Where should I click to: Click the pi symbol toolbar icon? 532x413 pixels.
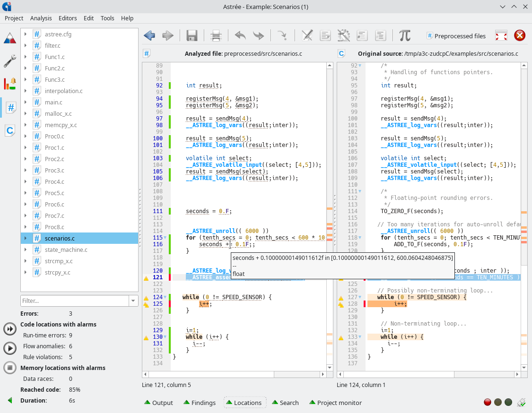click(404, 35)
